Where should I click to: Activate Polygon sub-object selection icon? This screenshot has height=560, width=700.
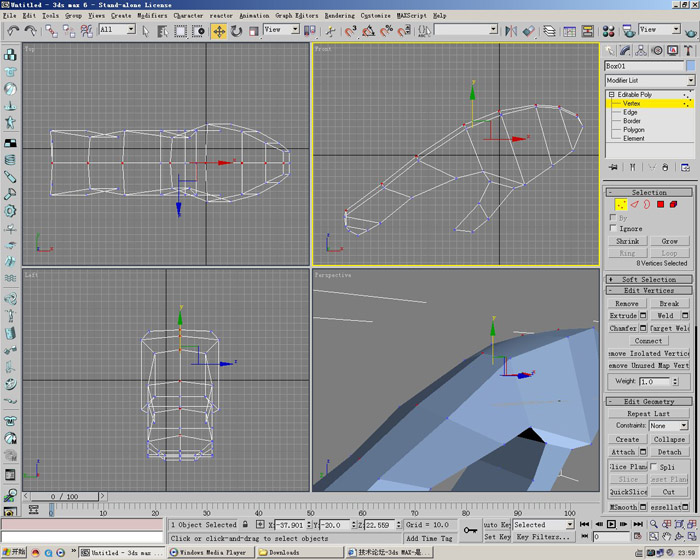point(661,205)
